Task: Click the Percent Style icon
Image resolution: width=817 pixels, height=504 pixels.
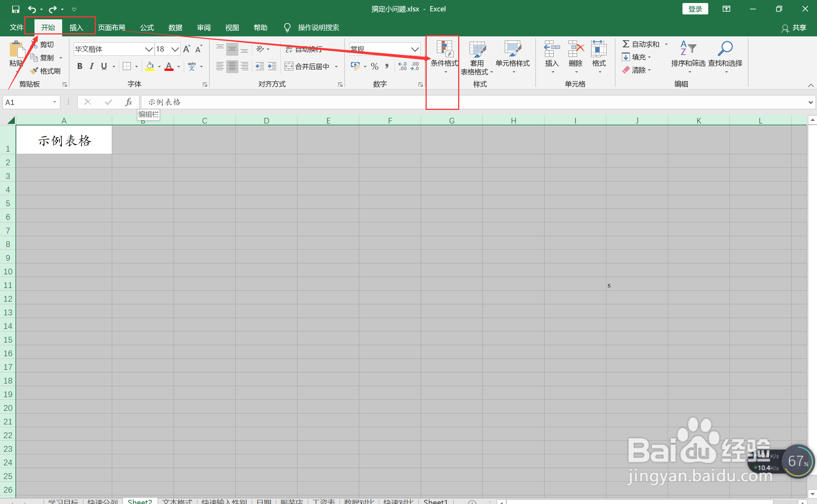Action: [x=374, y=67]
